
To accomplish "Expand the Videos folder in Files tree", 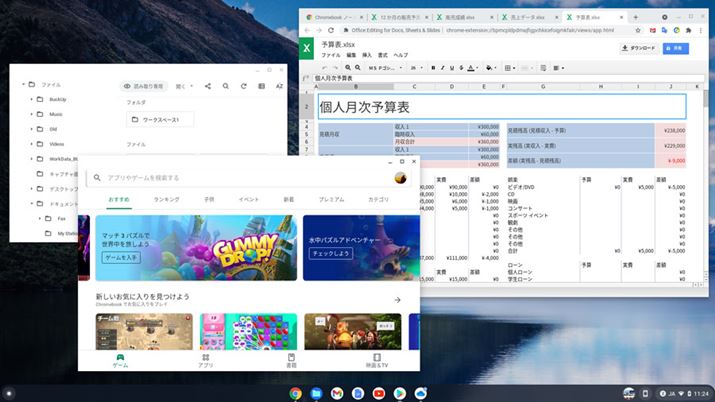I will click(31, 144).
